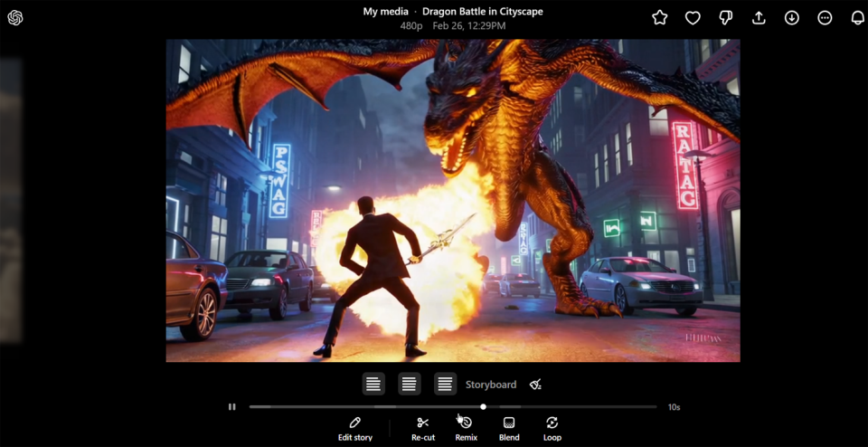Click the Dragon Battle in Cityscape title
The height and width of the screenshot is (447, 868).
pos(482,12)
